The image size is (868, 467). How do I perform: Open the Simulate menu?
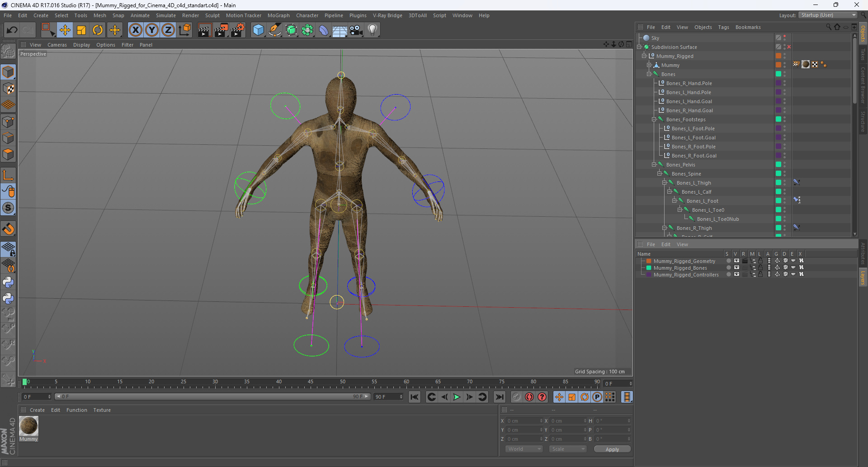click(166, 15)
